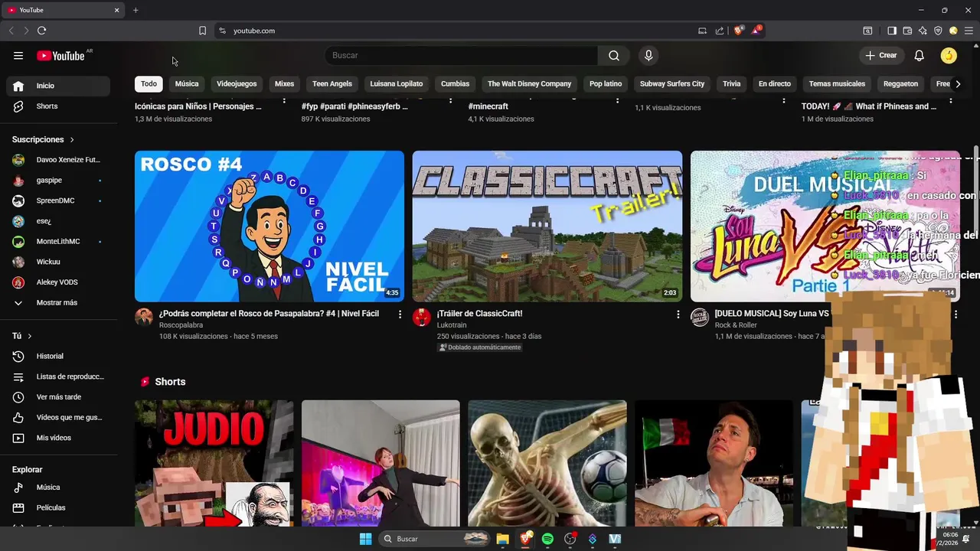
Task: Open more options for Rosco Pasapalabra video
Action: (x=400, y=314)
